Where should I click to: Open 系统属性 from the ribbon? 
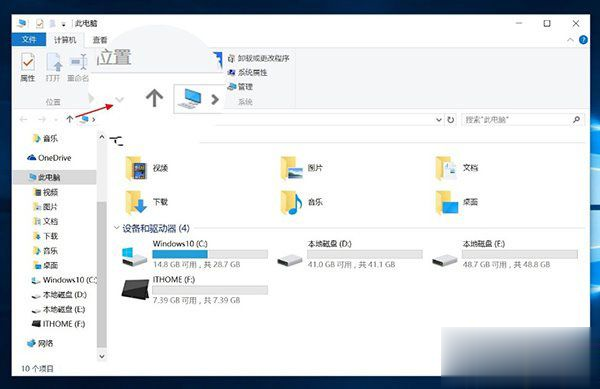click(x=248, y=73)
